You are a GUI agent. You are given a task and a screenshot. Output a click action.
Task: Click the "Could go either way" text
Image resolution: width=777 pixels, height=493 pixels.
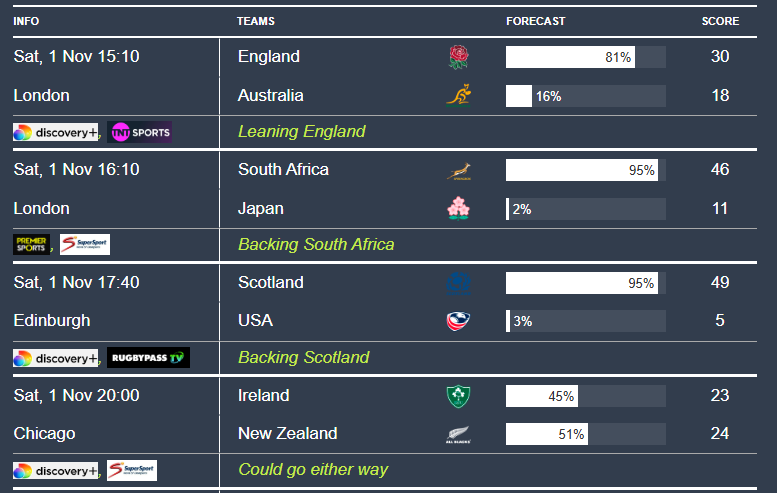pyautogui.click(x=312, y=469)
